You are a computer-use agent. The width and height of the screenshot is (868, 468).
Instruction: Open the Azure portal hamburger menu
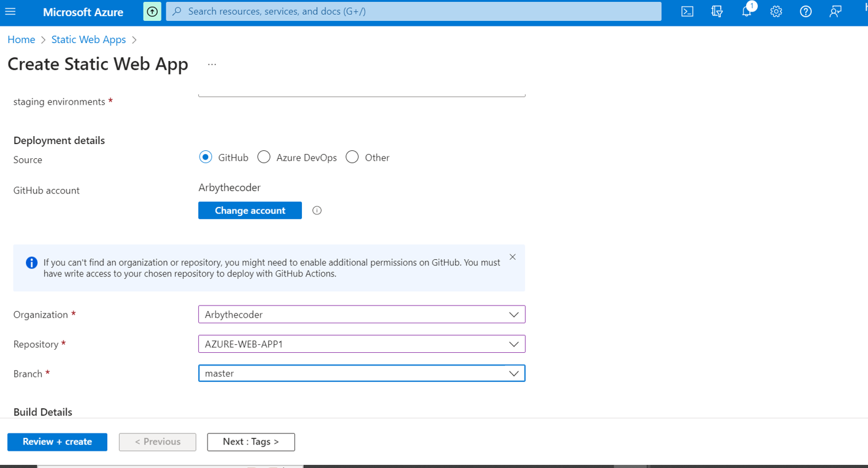click(10, 12)
